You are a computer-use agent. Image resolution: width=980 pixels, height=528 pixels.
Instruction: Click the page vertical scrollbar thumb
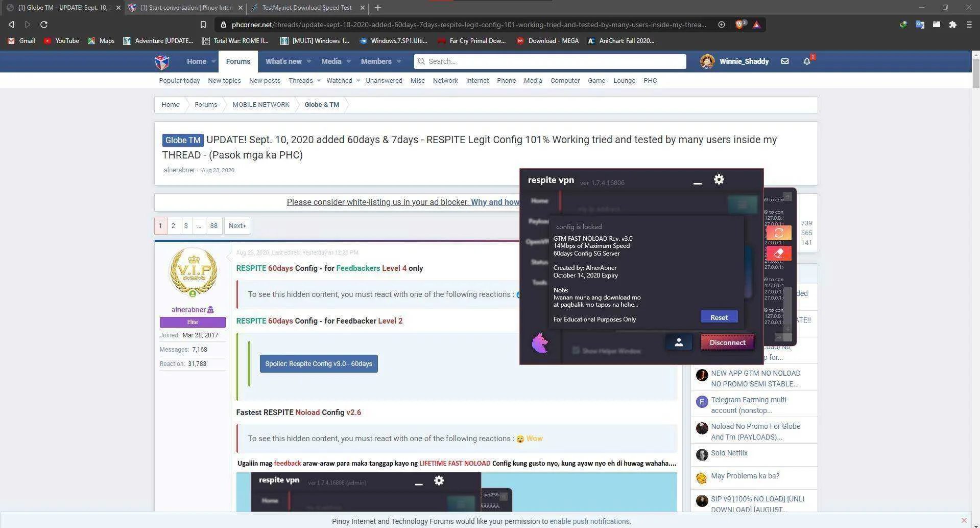(975, 73)
